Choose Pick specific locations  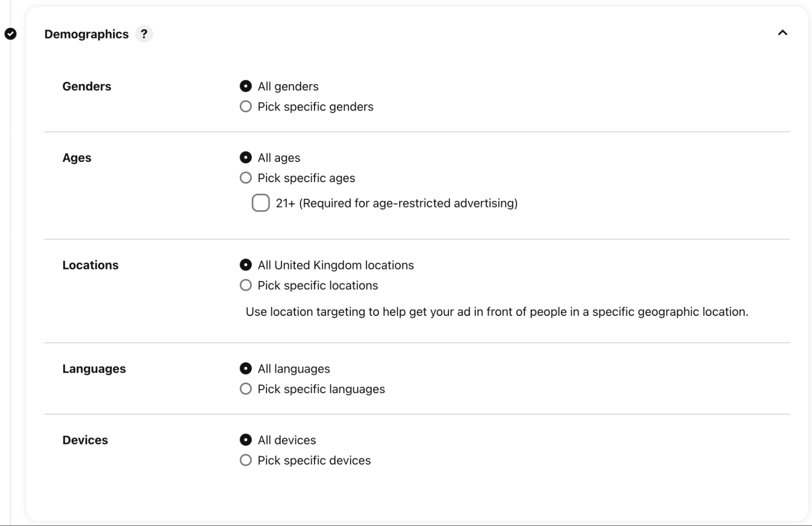[246, 285]
